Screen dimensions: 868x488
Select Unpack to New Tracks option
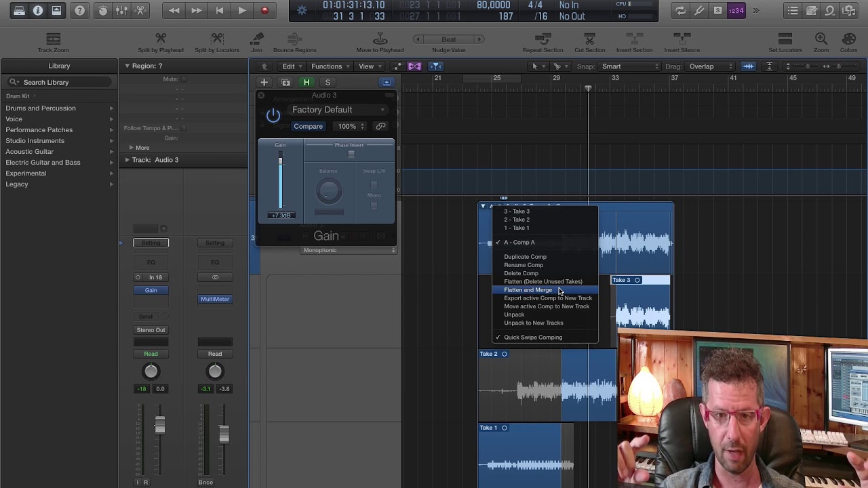[533, 323]
